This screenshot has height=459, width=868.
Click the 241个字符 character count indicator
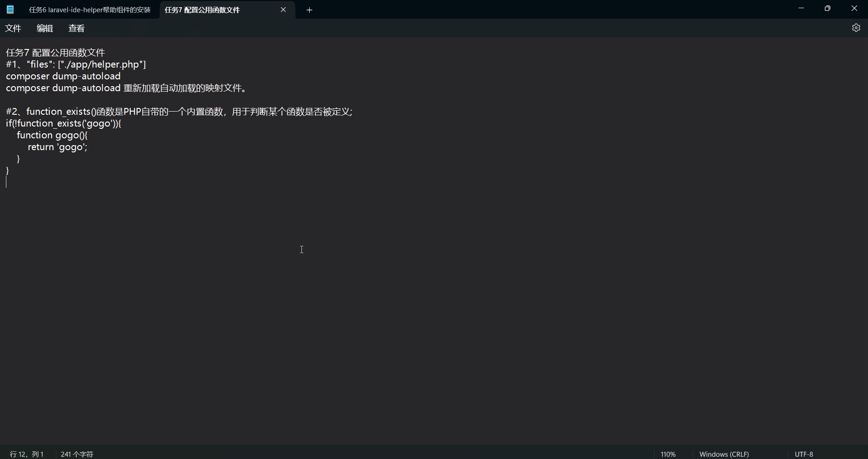pyautogui.click(x=77, y=454)
